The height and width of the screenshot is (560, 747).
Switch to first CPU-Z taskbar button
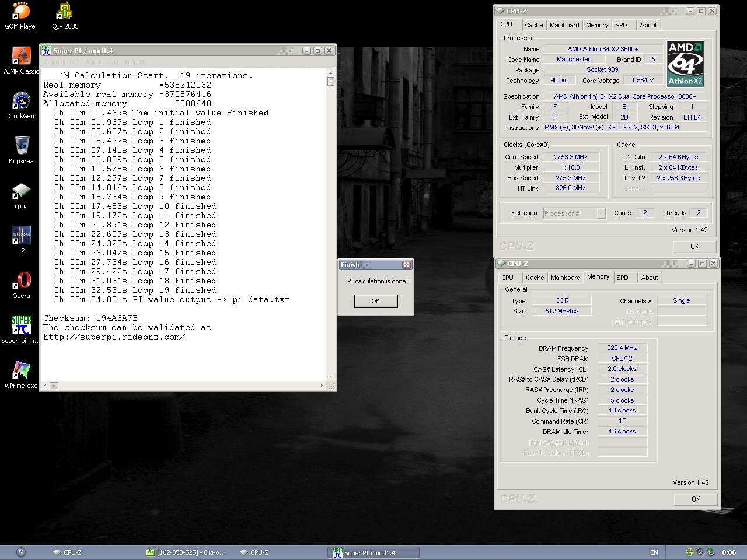click(x=93, y=552)
